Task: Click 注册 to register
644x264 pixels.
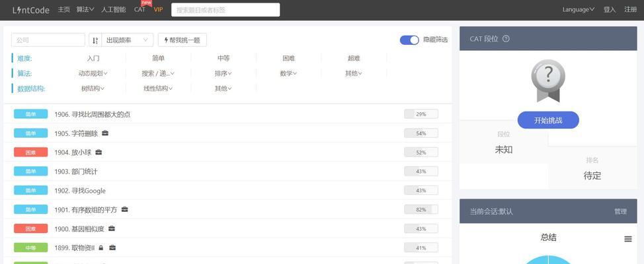Action: coord(631,9)
